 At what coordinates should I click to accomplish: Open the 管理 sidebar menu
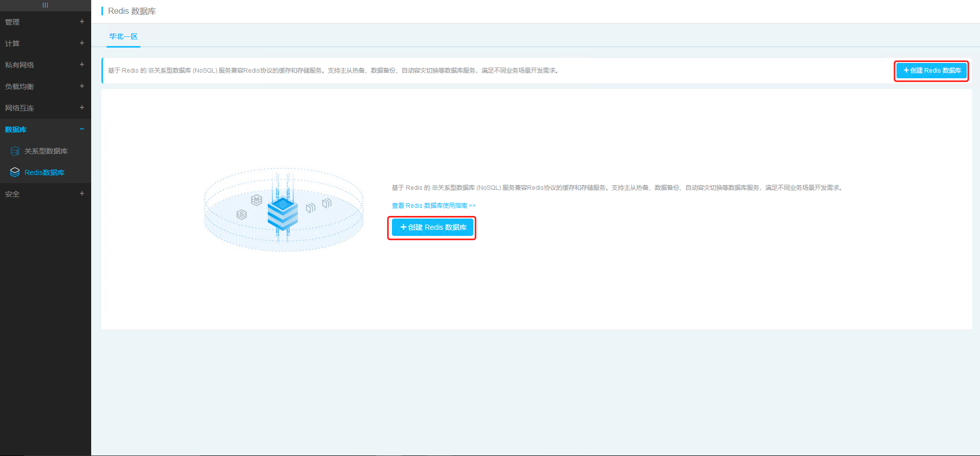(x=46, y=22)
